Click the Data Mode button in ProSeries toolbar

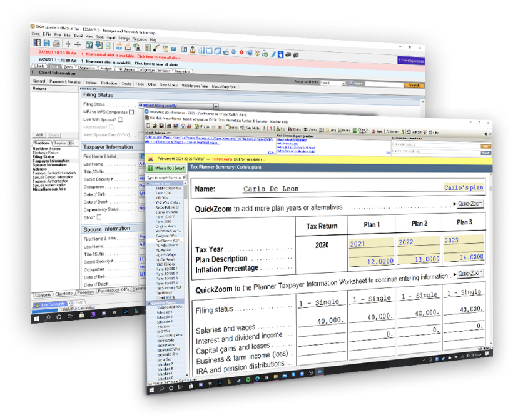tap(250, 127)
